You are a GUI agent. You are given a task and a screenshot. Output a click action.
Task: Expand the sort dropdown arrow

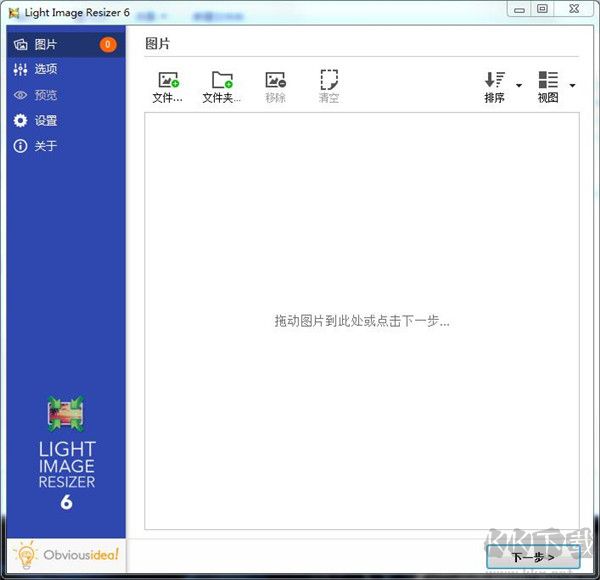point(519,85)
